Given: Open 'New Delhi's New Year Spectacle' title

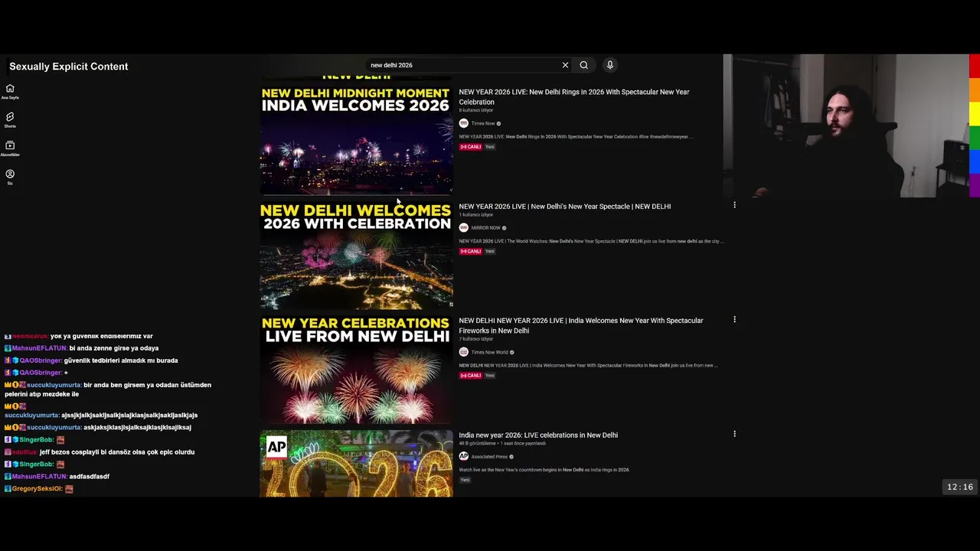Looking at the screenshot, I should pos(565,206).
